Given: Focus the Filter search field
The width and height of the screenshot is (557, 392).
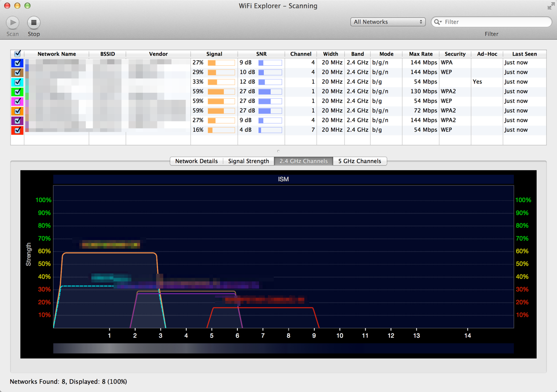Looking at the screenshot, I should [x=491, y=22].
